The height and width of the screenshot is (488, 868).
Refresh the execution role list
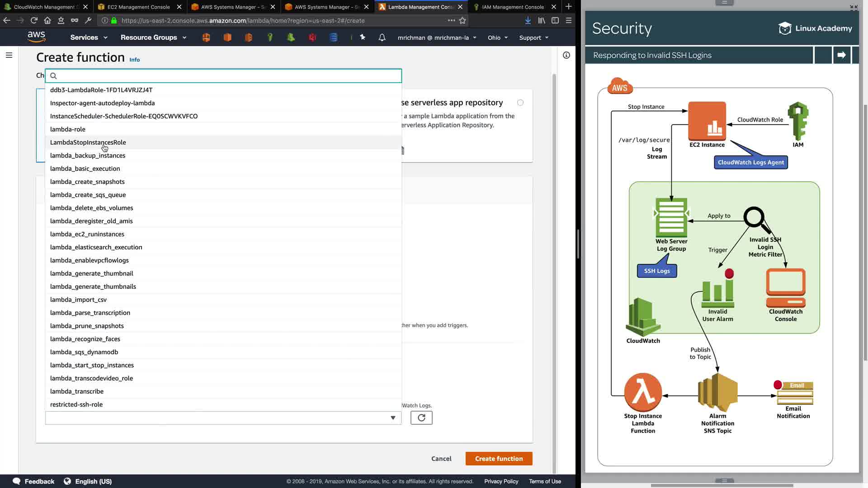(x=421, y=418)
